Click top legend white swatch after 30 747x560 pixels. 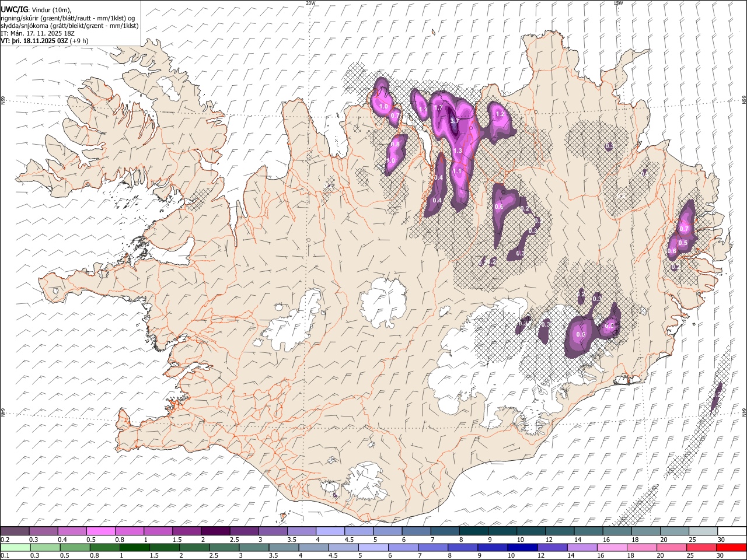[x=731, y=531]
